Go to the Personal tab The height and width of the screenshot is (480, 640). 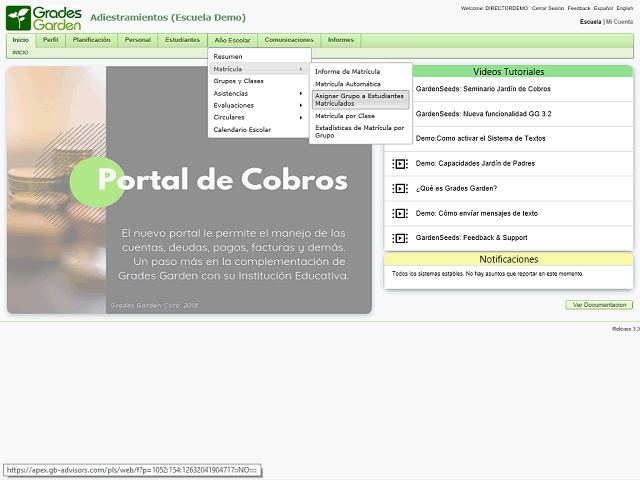(x=138, y=40)
